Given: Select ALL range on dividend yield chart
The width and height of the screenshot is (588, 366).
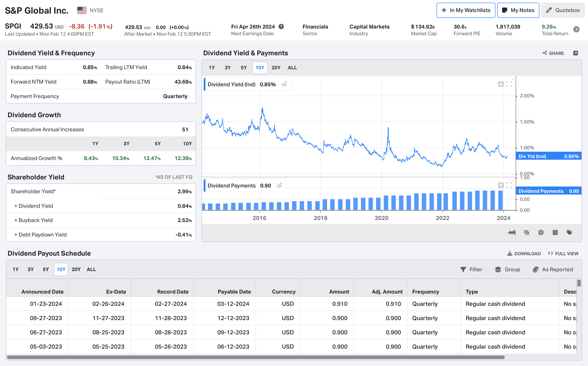Looking at the screenshot, I should click(x=292, y=68).
